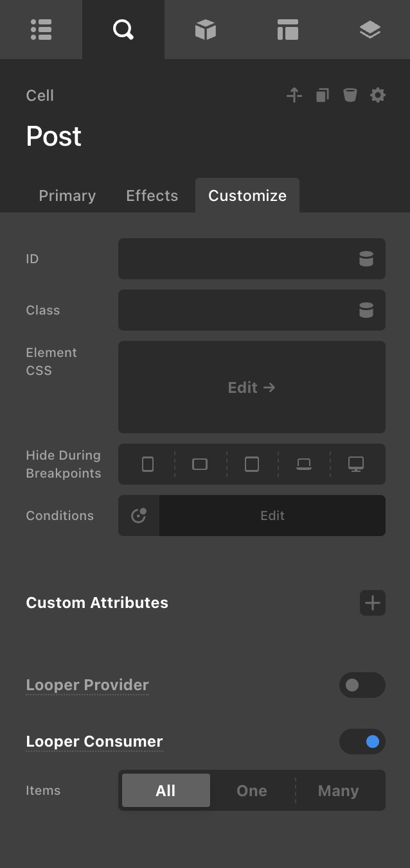Open the Element CSS editor
This screenshot has width=410, height=868.
pos(251,387)
